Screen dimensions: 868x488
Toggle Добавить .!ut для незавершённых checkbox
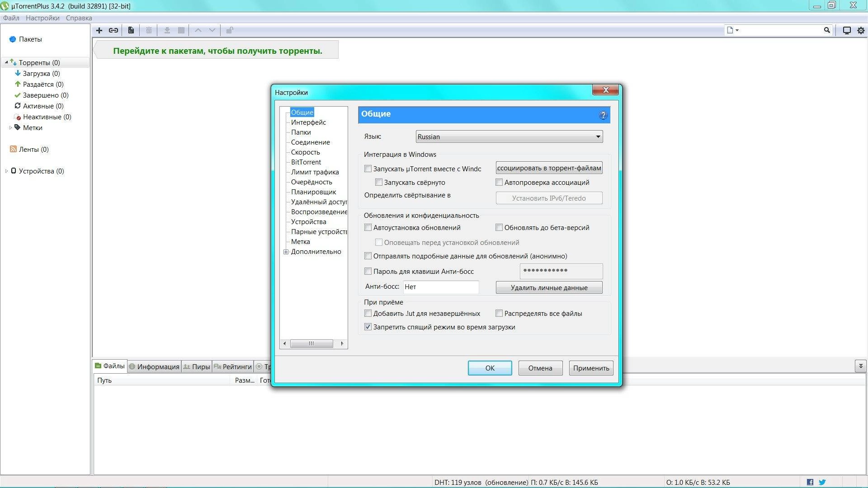[368, 313]
